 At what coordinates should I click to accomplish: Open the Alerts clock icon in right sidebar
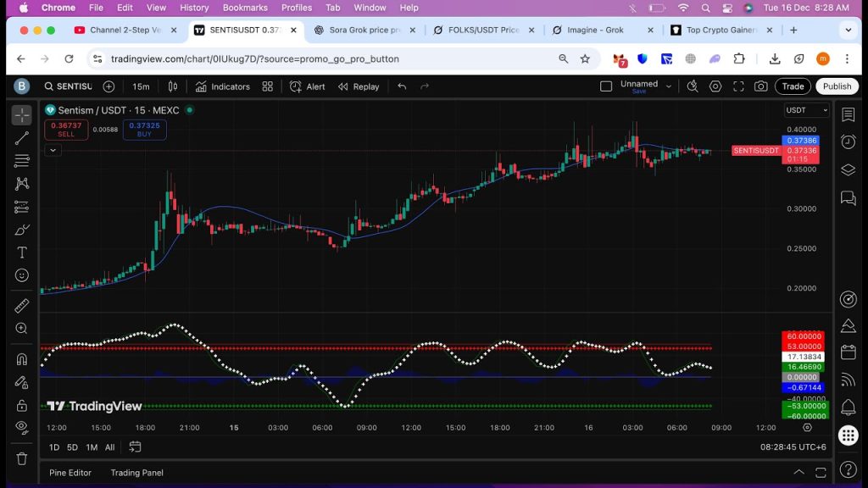(x=848, y=141)
